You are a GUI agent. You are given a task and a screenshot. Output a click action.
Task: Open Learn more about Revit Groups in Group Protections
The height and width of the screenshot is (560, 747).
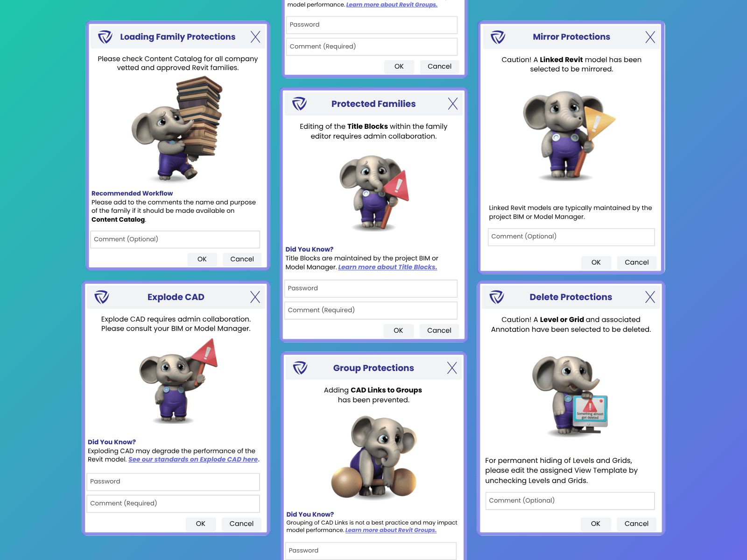pos(391,530)
